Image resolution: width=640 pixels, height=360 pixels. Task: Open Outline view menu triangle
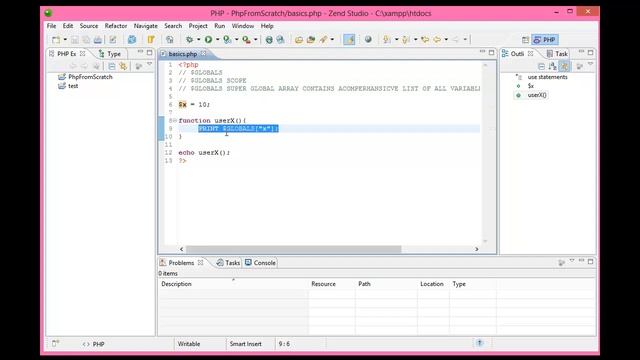(590, 64)
